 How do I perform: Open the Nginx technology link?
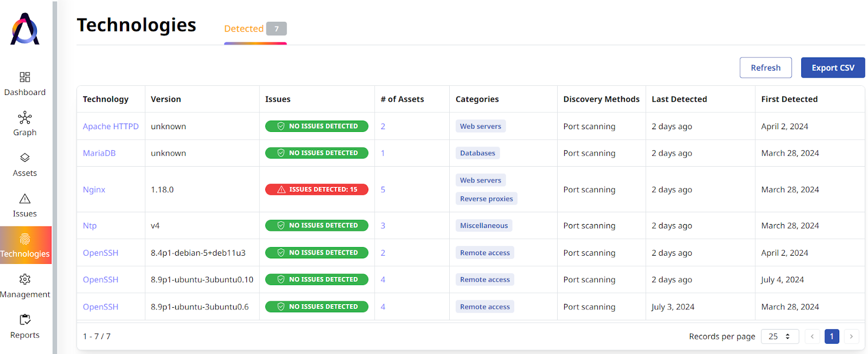pyautogui.click(x=94, y=189)
